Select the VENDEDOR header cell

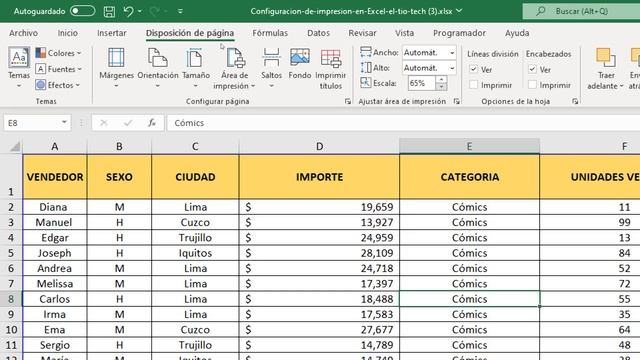point(55,177)
